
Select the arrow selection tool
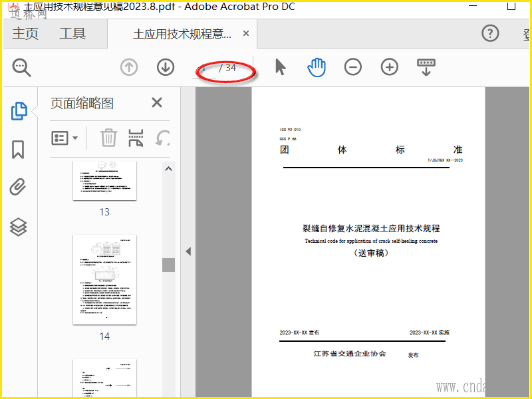(280, 67)
